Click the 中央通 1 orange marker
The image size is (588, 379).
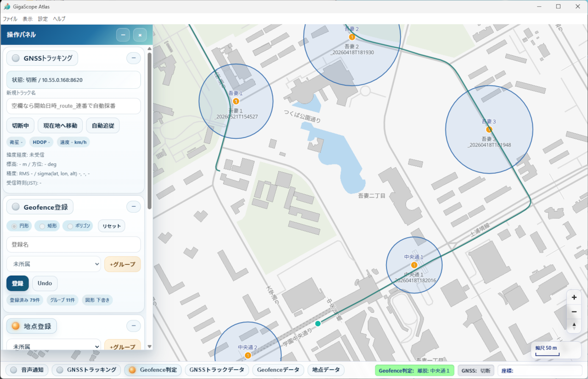[x=414, y=265]
